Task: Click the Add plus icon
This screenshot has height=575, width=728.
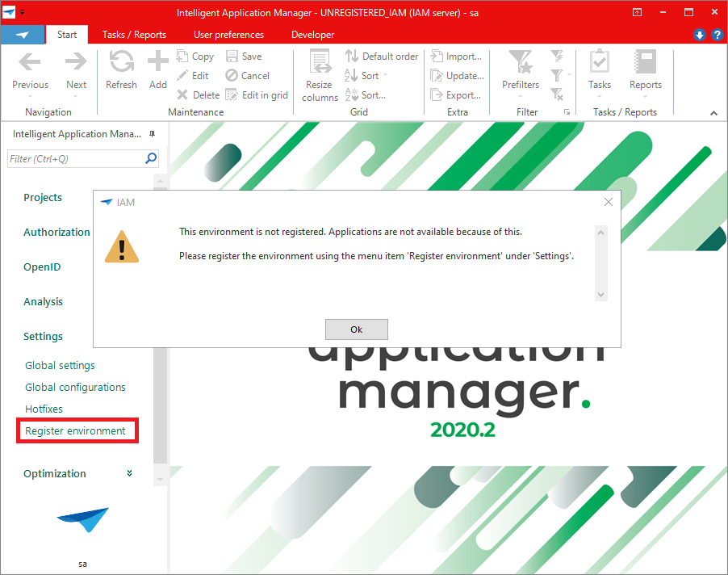Action: [x=158, y=61]
